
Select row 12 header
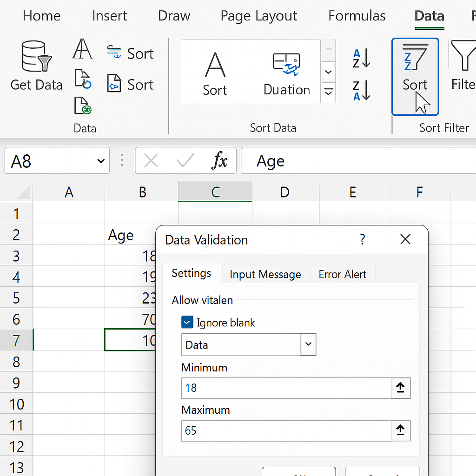point(16,446)
